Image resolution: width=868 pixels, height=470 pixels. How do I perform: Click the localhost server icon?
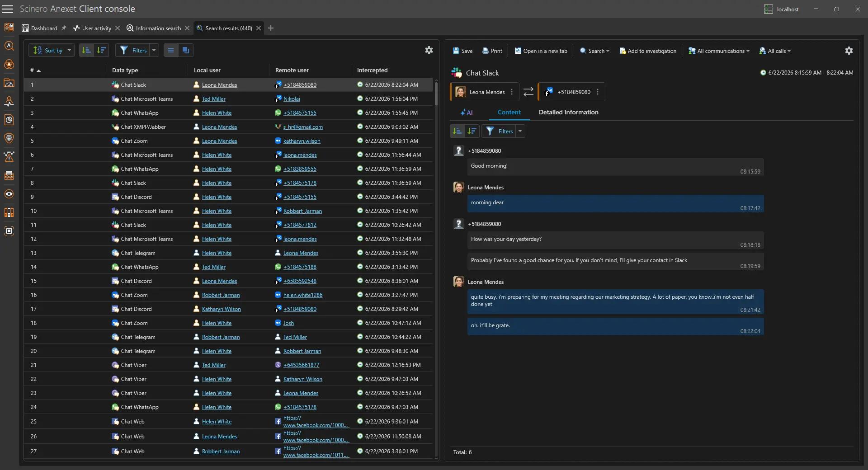(769, 9)
